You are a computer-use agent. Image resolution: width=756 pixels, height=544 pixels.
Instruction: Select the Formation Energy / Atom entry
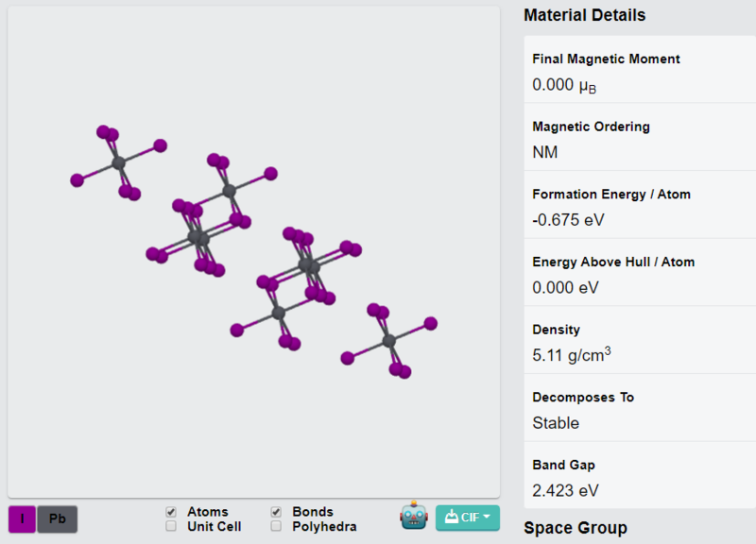(x=640, y=205)
